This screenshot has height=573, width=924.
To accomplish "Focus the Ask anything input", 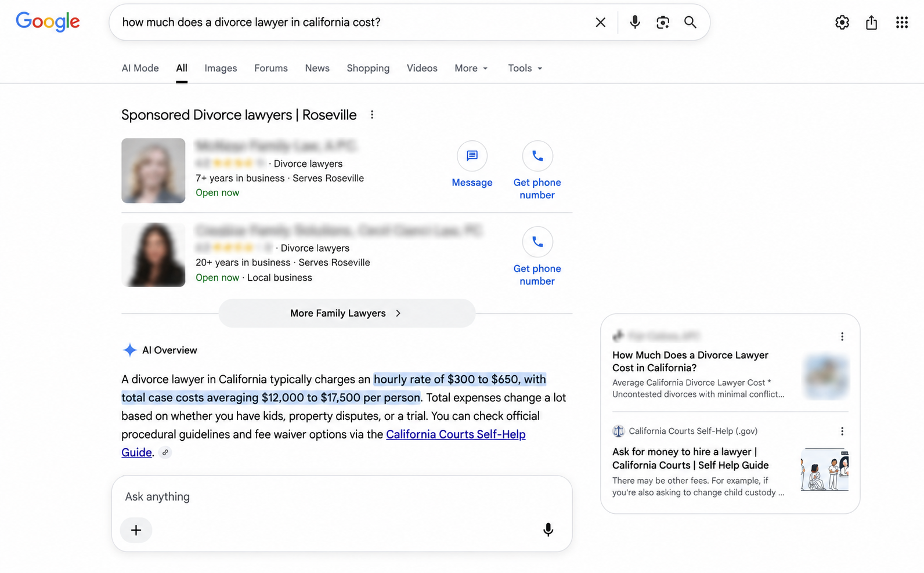I will [341, 496].
